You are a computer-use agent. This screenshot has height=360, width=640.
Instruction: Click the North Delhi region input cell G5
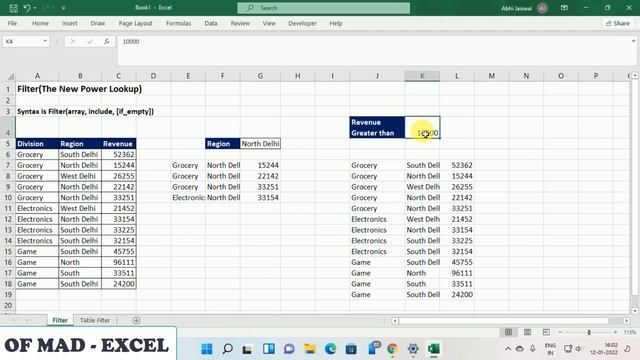(260, 144)
